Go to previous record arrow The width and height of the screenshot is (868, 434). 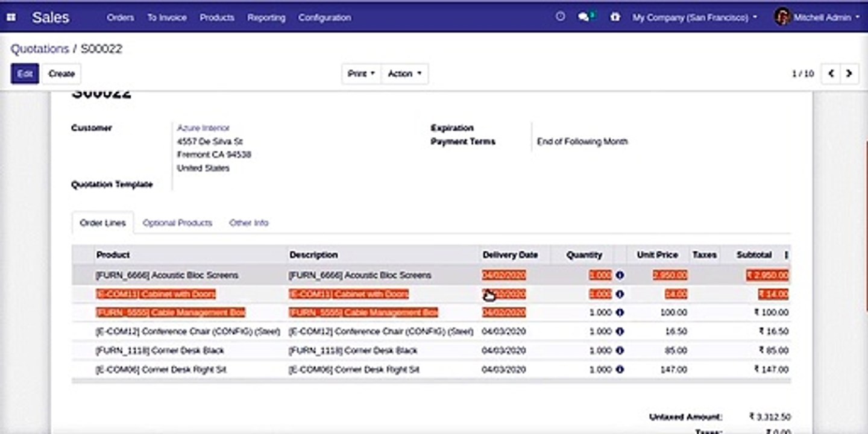click(x=831, y=74)
